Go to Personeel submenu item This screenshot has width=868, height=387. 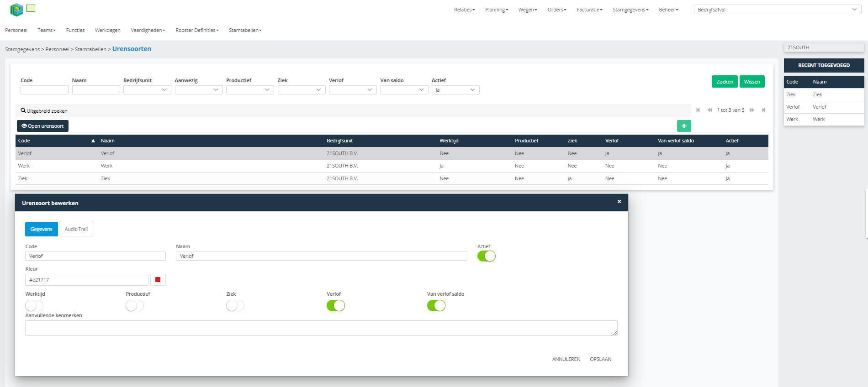[x=16, y=30]
